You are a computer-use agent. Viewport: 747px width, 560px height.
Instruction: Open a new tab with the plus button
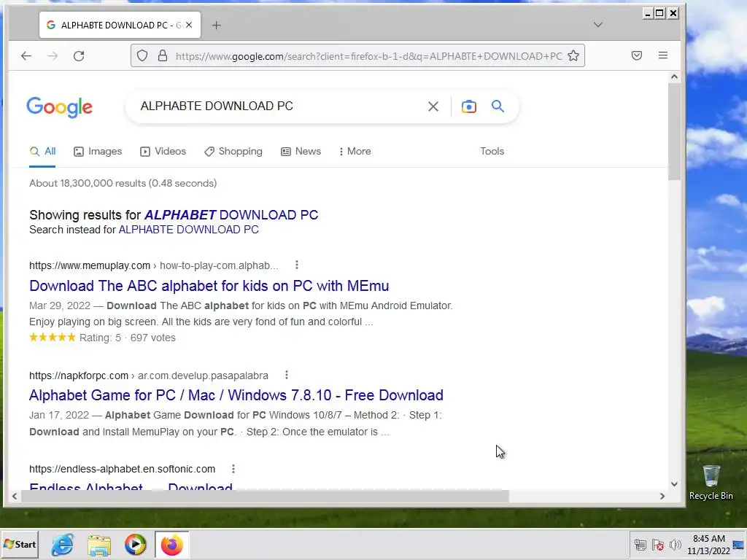(216, 26)
